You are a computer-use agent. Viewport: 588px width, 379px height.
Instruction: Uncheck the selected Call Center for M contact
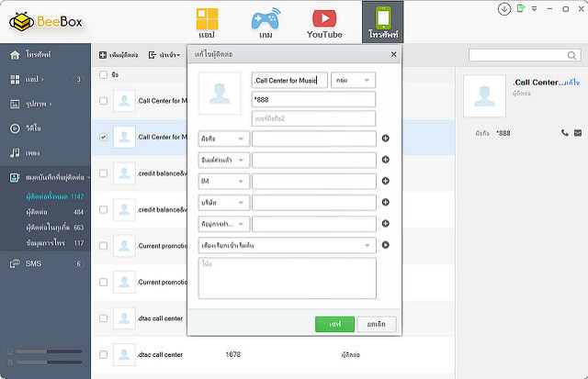coord(103,137)
